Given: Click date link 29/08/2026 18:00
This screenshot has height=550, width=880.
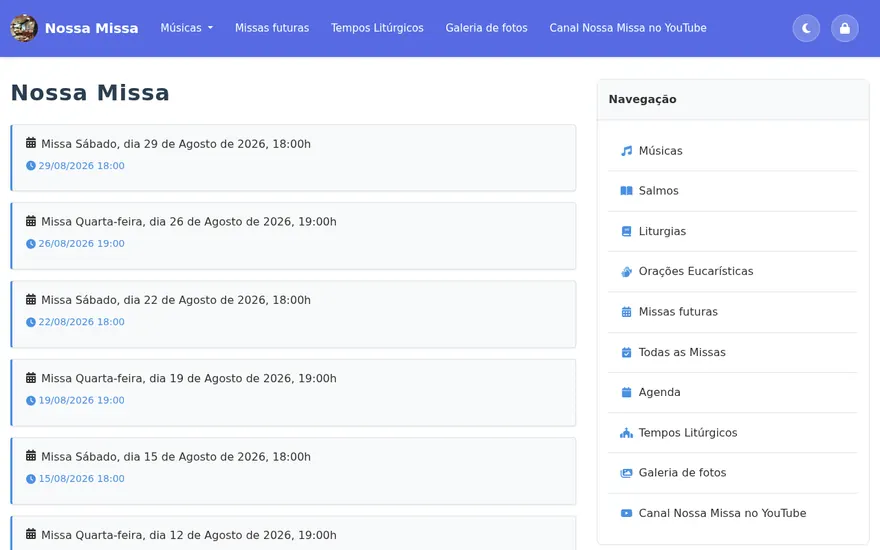Looking at the screenshot, I should (81, 166).
